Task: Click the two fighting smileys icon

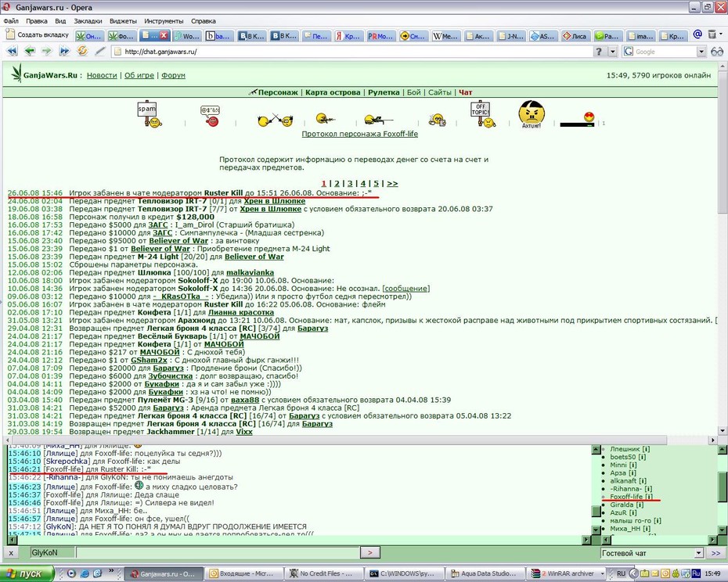Action: point(275,120)
